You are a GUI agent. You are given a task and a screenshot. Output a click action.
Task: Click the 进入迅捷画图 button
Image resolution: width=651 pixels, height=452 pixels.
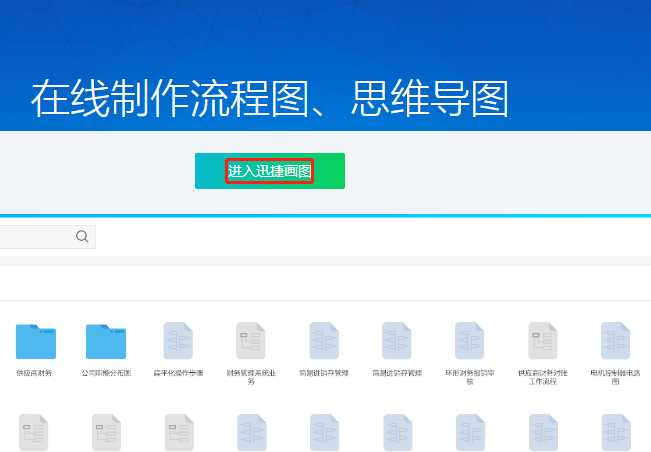(270, 171)
